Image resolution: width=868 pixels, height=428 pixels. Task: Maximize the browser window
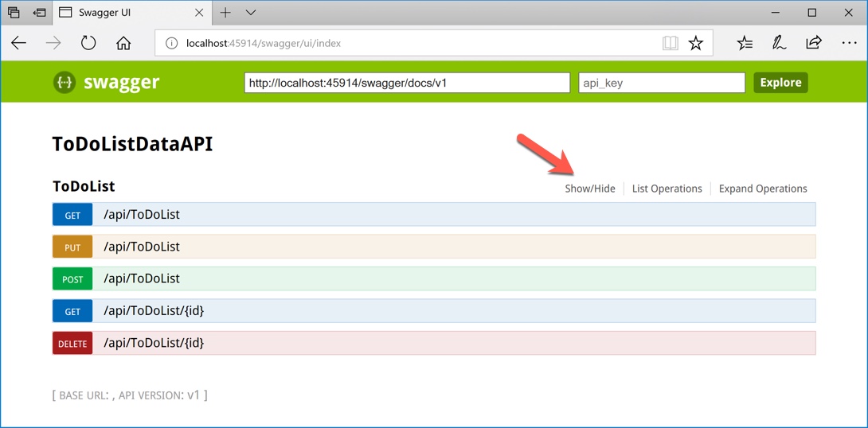click(812, 12)
